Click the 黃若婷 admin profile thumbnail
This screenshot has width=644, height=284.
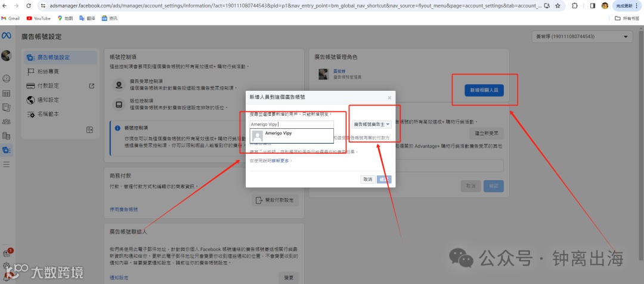click(x=323, y=74)
